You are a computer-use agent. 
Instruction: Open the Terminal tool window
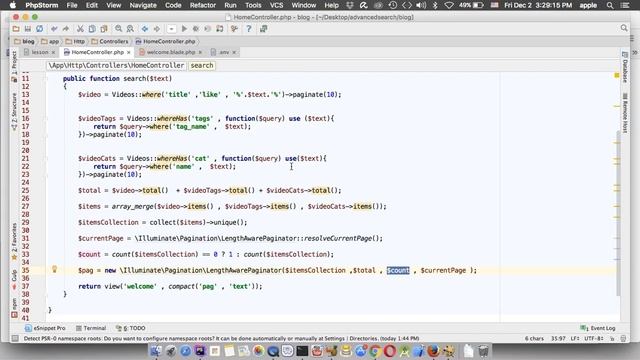coord(91,328)
